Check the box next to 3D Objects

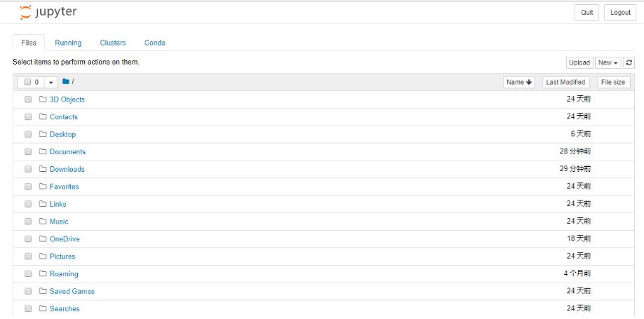(x=28, y=100)
